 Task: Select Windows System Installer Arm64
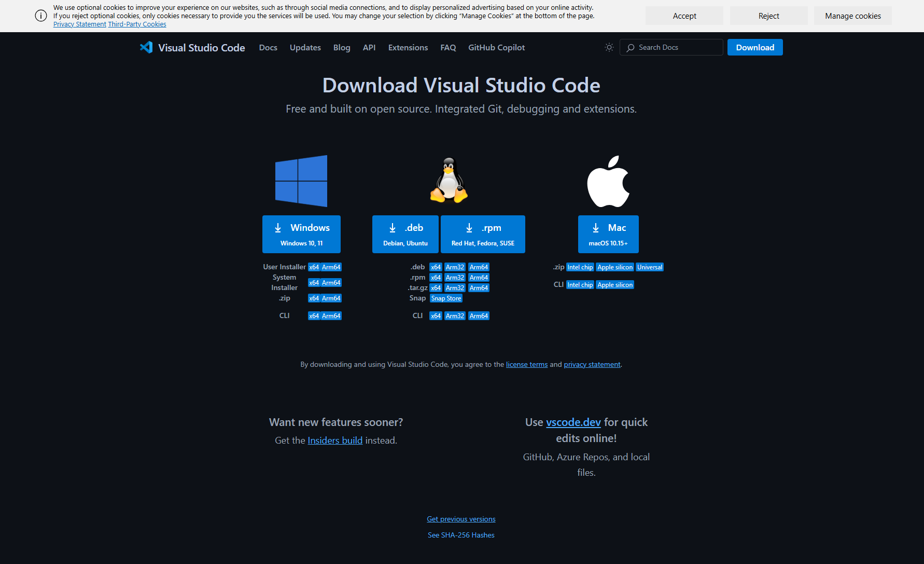click(x=331, y=283)
